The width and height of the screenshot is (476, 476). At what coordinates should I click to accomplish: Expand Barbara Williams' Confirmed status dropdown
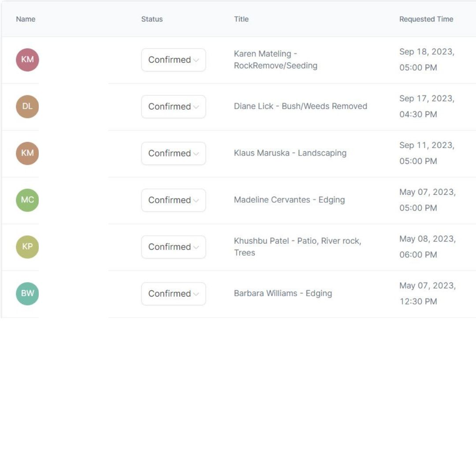point(173,294)
